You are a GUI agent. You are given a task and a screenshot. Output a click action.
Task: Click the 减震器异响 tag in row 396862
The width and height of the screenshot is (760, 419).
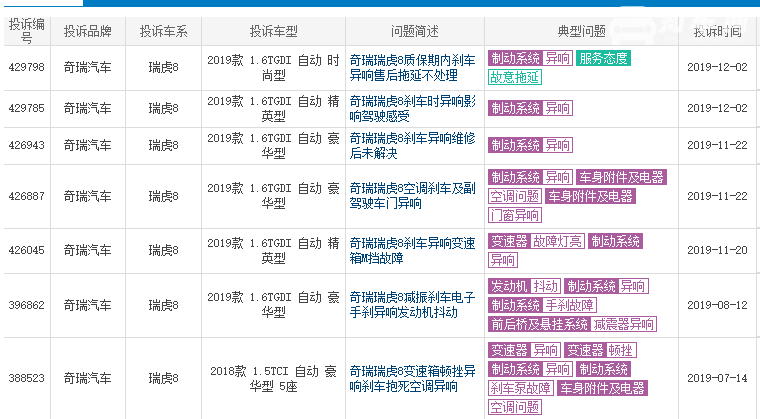pos(623,324)
